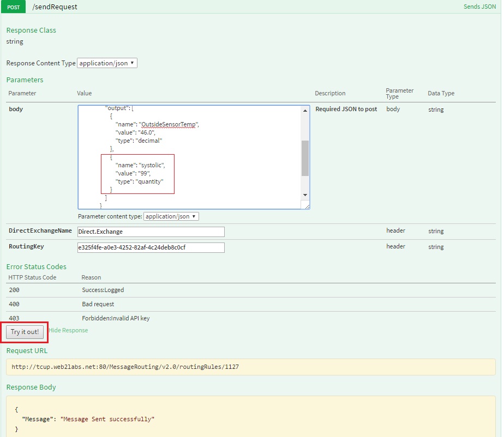Viewport: 504px width, 437px height.
Task: Click the "value": "99" line
Action: 133,173
